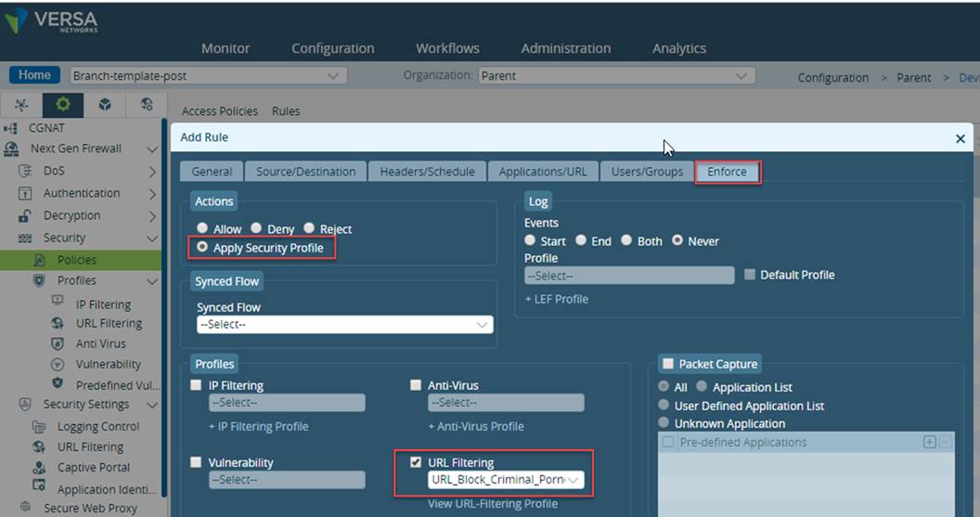Open the URL_Block_Criminal_Porn profile dropdown

pos(507,480)
